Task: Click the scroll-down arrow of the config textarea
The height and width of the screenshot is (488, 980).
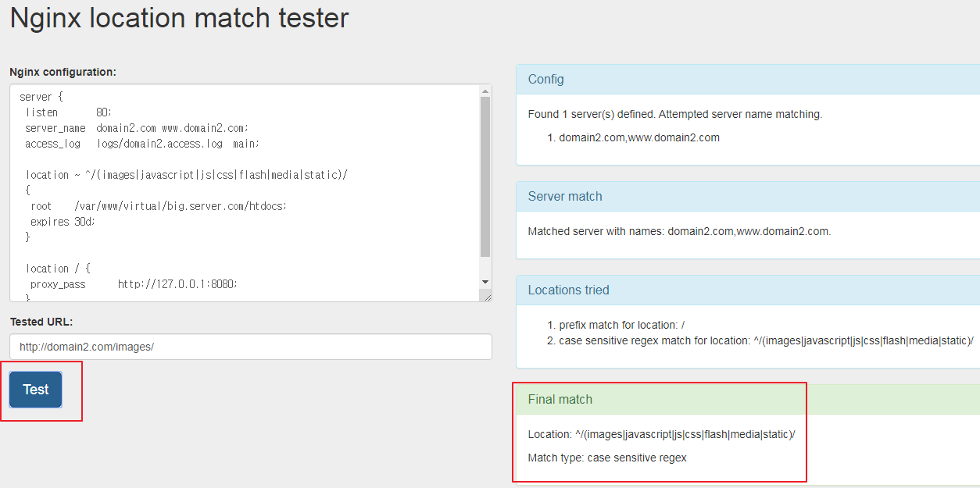Action: (485, 282)
